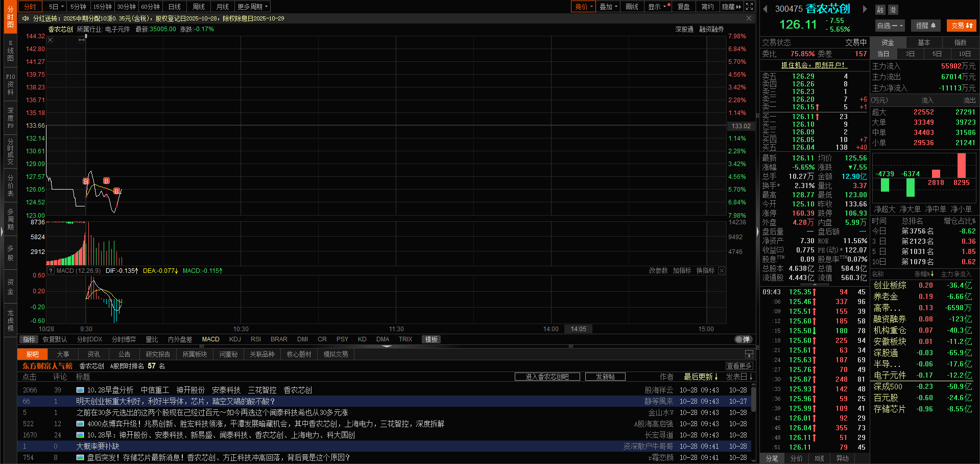This screenshot has width=980, height=464.
Task: Go to the previous stock with the left arrow
Action: [x=765, y=9]
